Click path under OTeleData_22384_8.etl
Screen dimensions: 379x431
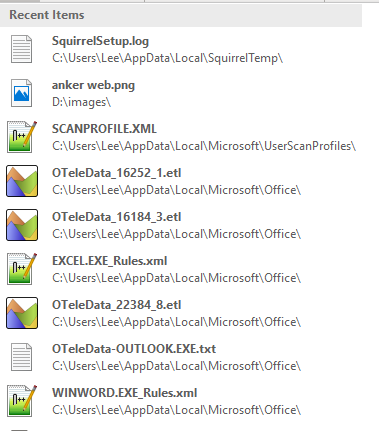tap(176, 322)
